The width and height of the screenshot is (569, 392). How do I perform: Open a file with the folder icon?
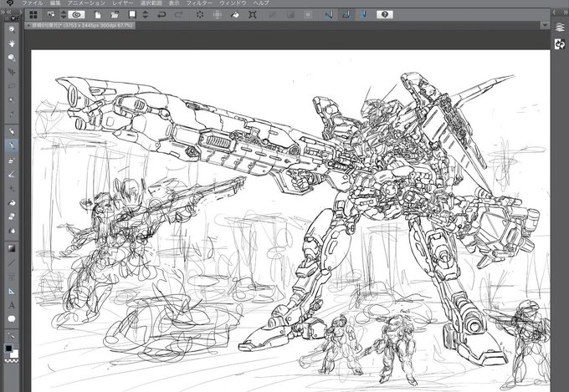(x=115, y=14)
